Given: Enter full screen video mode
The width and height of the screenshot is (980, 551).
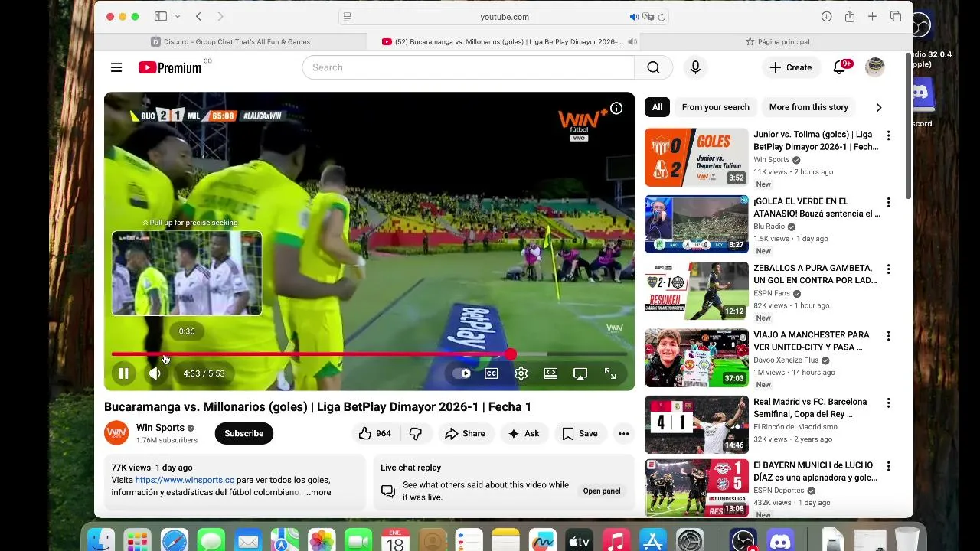Looking at the screenshot, I should [610, 373].
